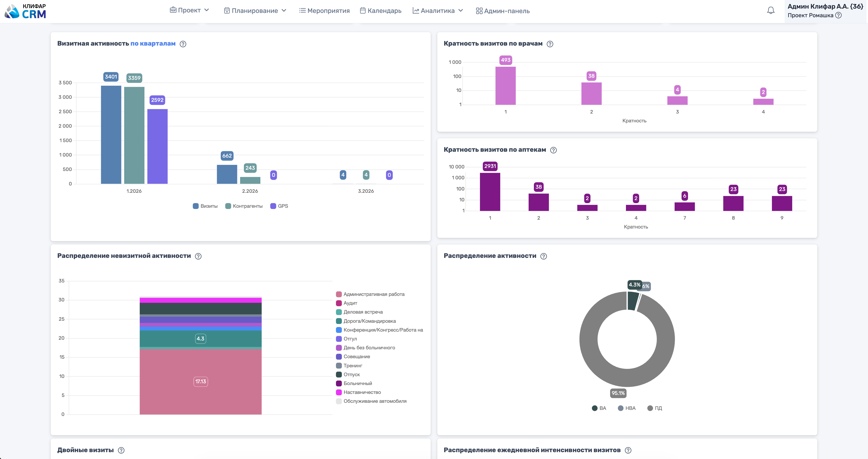Click the chart icon beside Аналитика

[416, 10]
